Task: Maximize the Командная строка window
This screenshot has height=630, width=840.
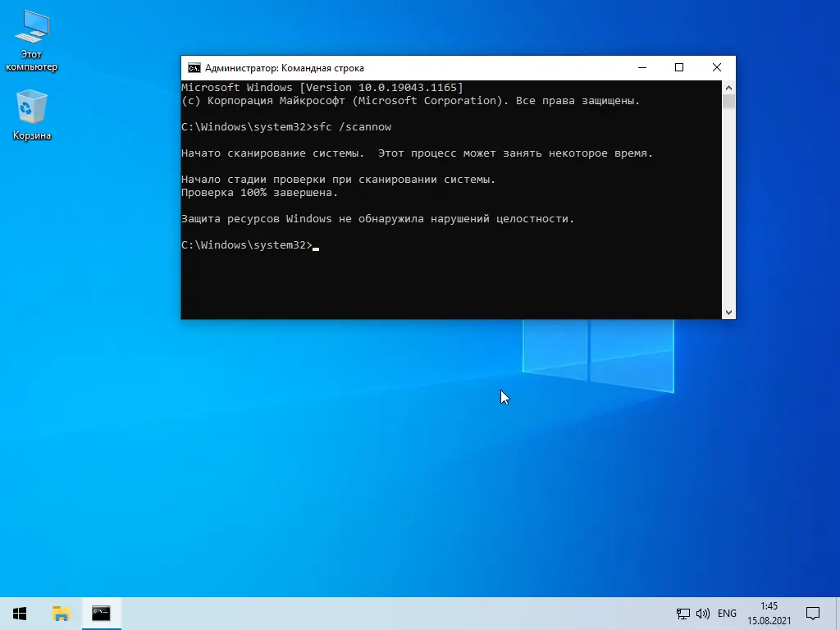Action: 679,67
